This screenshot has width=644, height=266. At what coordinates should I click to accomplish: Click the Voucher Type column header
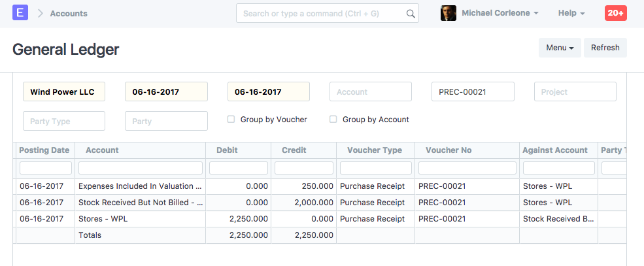(375, 150)
